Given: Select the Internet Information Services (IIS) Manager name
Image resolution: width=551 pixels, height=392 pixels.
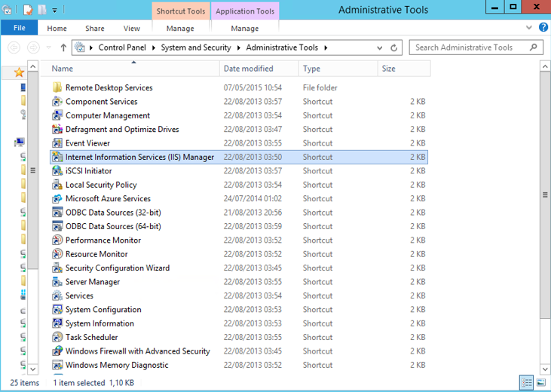Looking at the screenshot, I should coord(139,157).
